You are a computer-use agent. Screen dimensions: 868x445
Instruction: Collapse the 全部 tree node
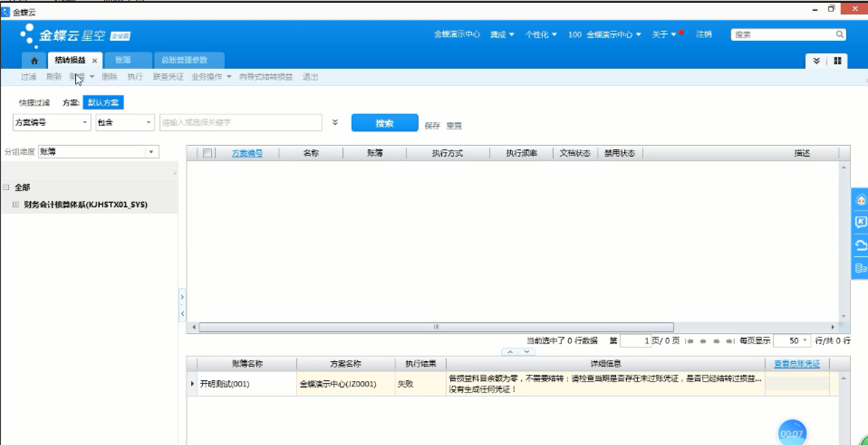coord(6,187)
